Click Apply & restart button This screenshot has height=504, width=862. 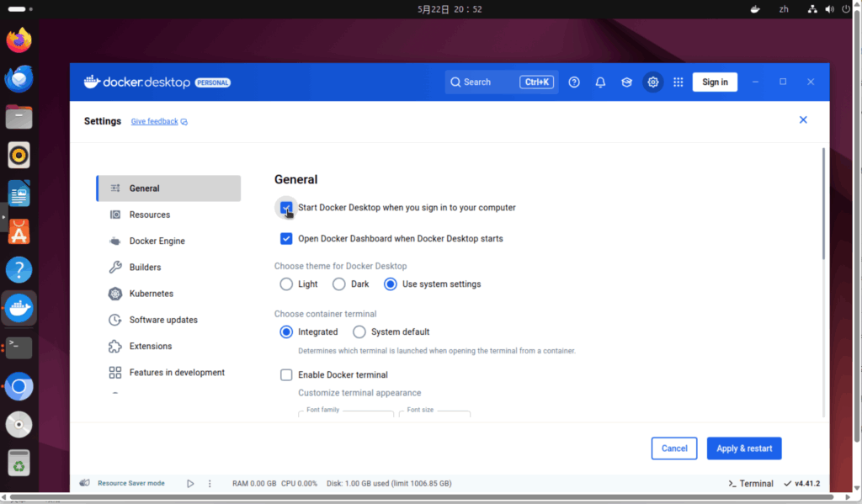pyautogui.click(x=744, y=448)
